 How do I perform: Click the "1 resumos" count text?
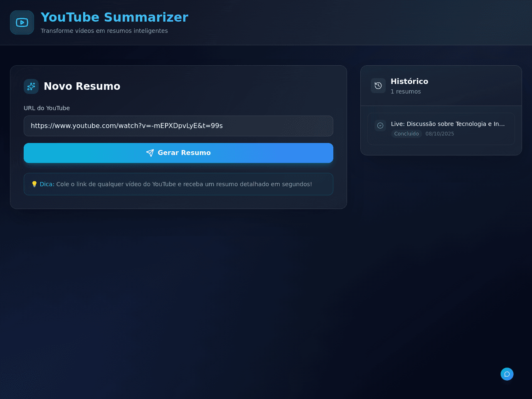[406, 91]
